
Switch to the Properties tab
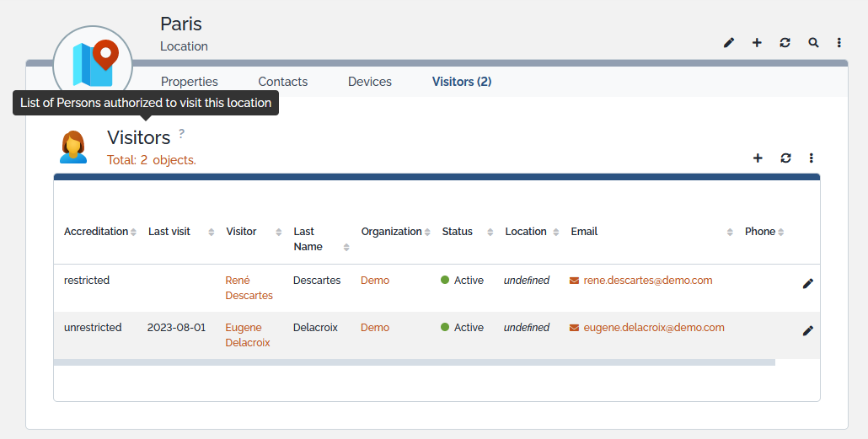[x=190, y=82]
